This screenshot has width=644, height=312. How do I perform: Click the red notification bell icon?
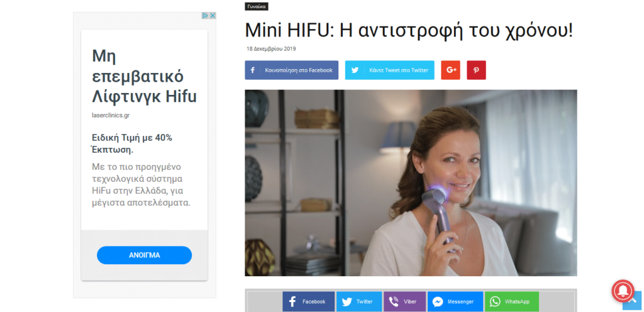pyautogui.click(x=623, y=290)
